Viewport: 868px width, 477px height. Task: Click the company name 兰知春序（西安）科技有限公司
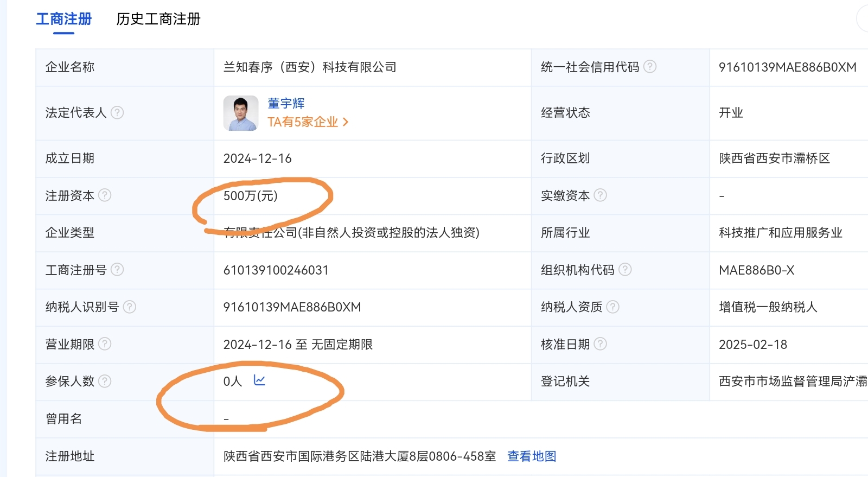[310, 67]
